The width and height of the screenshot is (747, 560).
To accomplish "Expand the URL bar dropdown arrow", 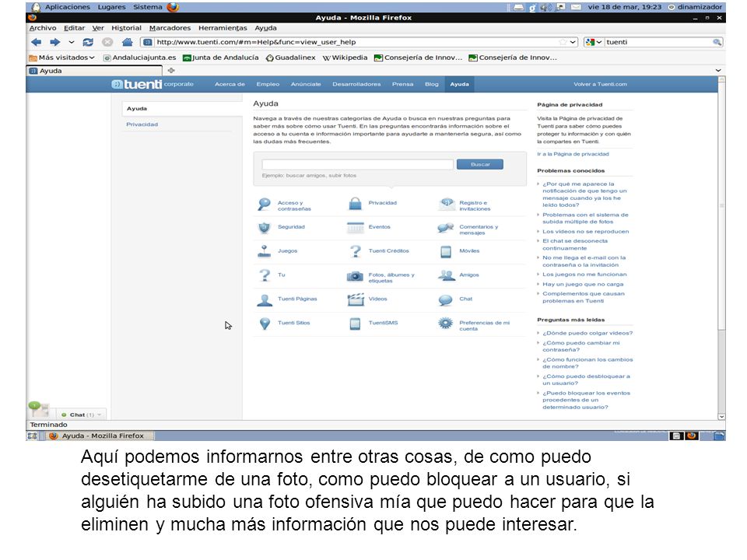I will click(x=573, y=42).
